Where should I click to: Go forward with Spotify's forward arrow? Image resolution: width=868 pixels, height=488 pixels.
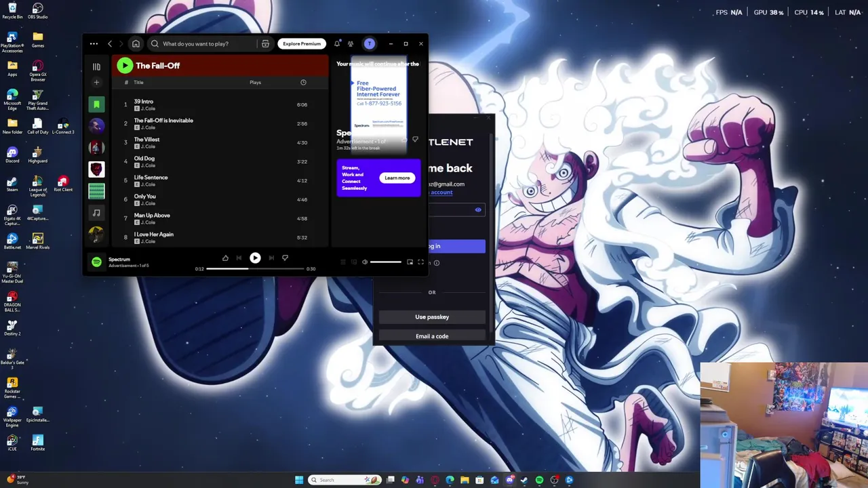(x=121, y=43)
